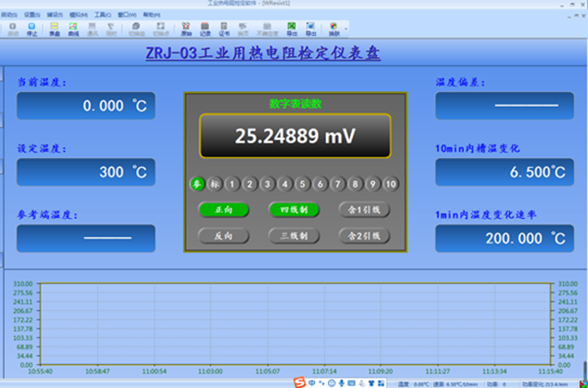Screen dimensions: 588x388
Task: Open the 帮助(H) menu
Action: [152, 15]
